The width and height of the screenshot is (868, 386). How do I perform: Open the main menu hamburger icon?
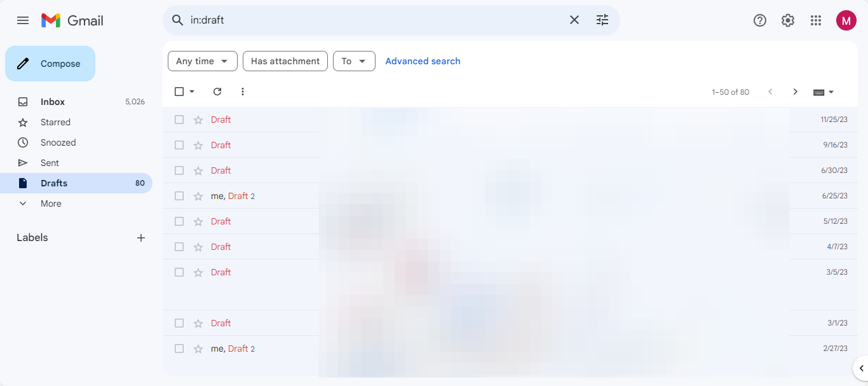tap(23, 20)
